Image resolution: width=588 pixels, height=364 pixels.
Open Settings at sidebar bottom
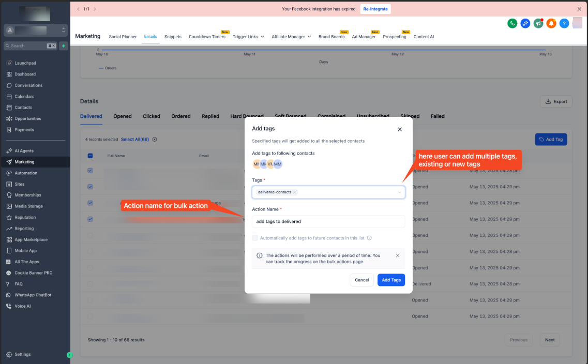click(23, 354)
